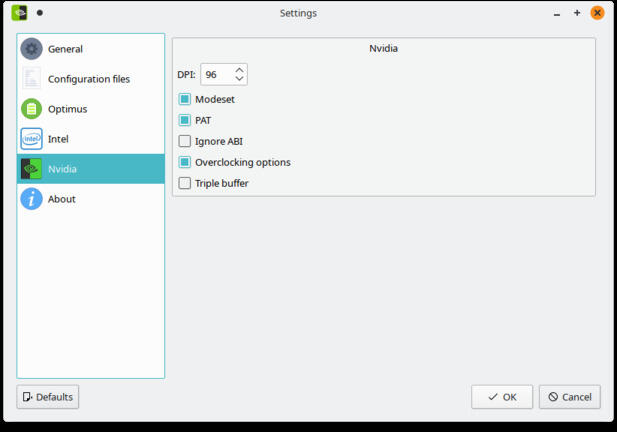Click the General gear icon
This screenshot has height=432, width=617.
pyautogui.click(x=31, y=49)
